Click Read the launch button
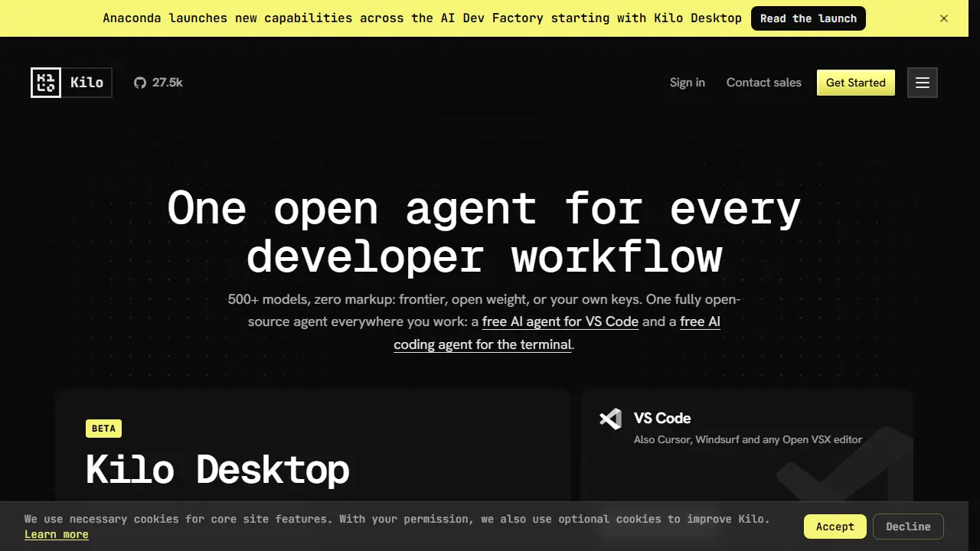This screenshot has height=551, width=980. [x=808, y=18]
